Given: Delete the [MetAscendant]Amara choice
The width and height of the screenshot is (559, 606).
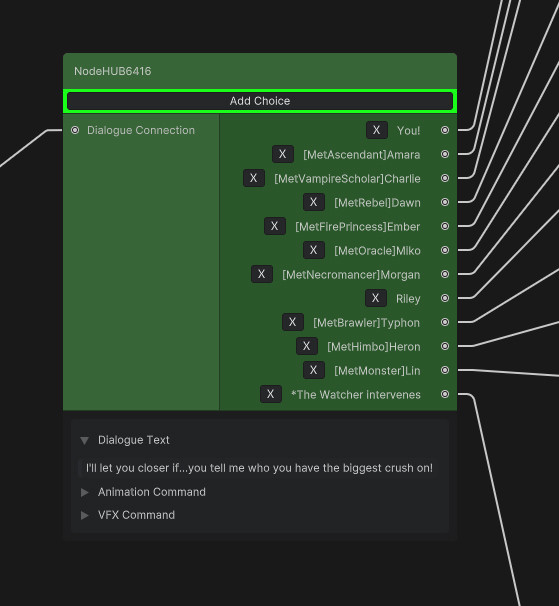Looking at the screenshot, I should (283, 154).
